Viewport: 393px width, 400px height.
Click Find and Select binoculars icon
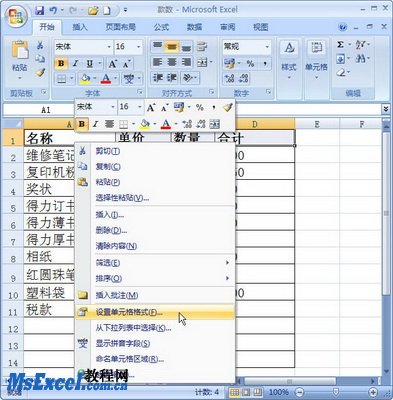[x=360, y=59]
